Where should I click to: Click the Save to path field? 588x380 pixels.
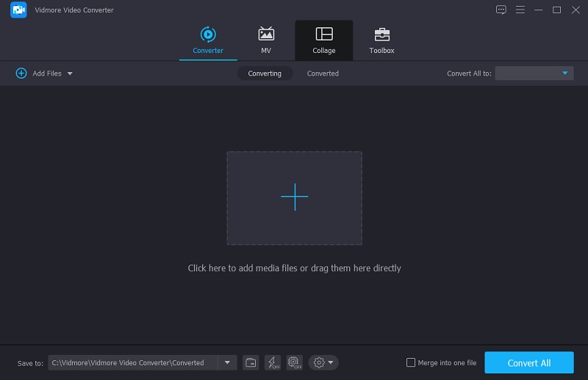click(132, 362)
